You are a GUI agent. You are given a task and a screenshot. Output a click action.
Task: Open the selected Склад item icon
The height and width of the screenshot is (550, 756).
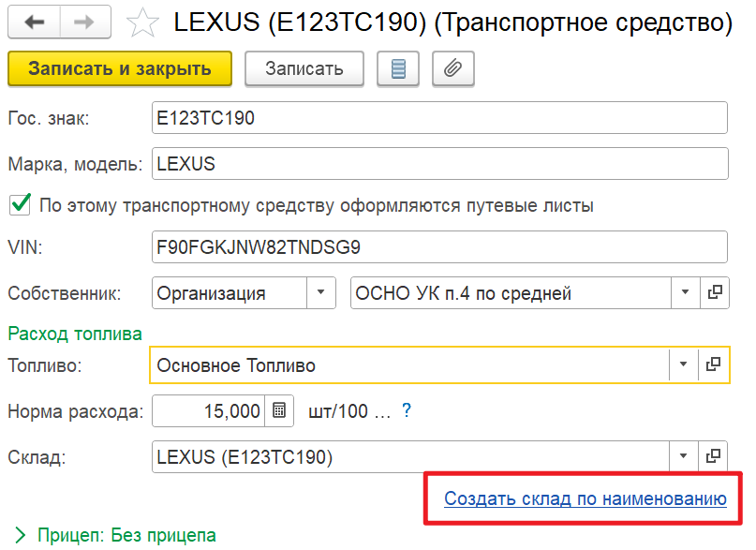(x=714, y=456)
